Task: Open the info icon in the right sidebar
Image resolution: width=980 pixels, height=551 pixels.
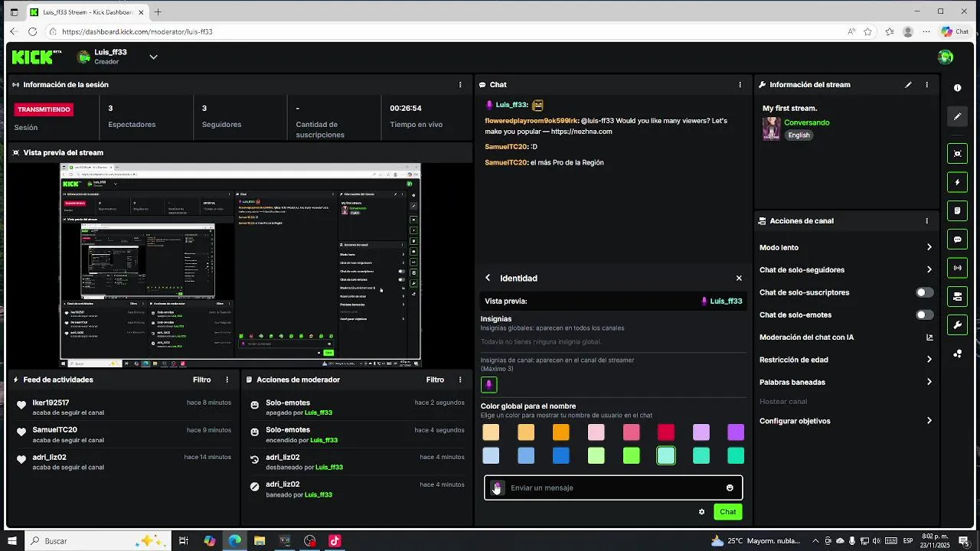Action: pos(957,88)
